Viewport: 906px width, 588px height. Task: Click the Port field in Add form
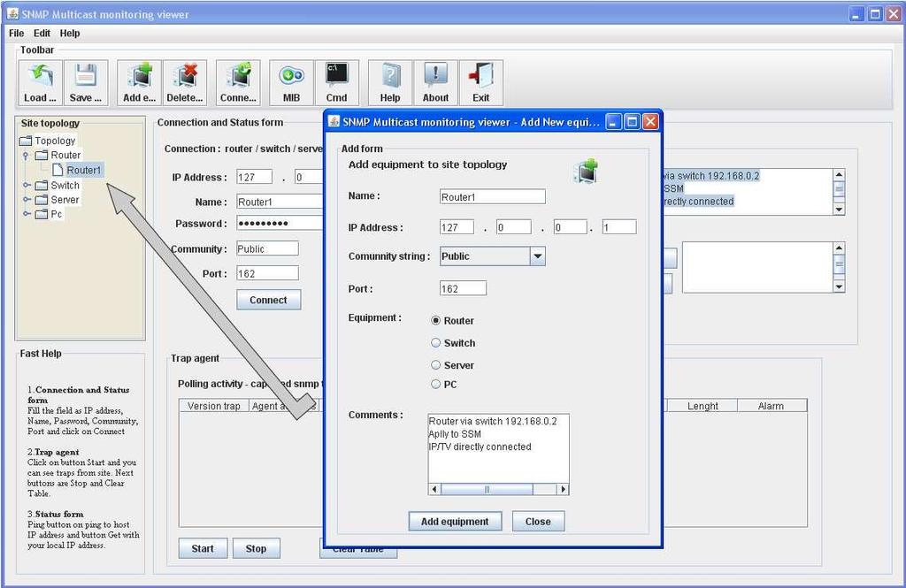click(463, 288)
